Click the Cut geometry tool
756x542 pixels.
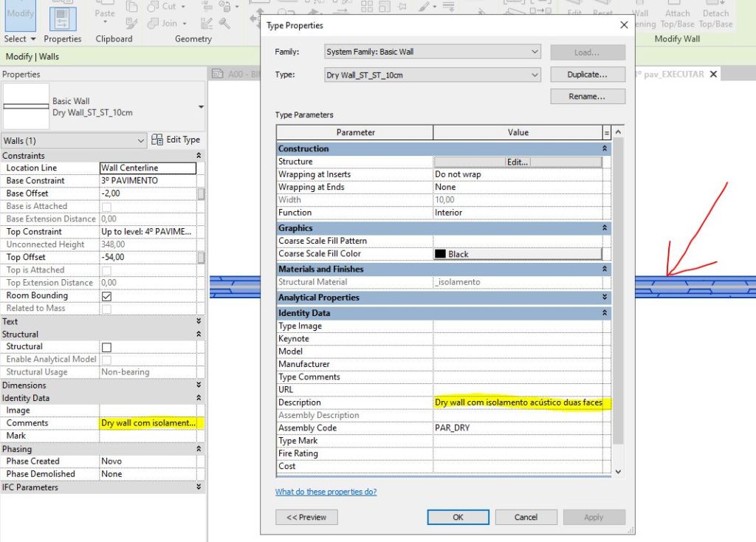click(162, 6)
